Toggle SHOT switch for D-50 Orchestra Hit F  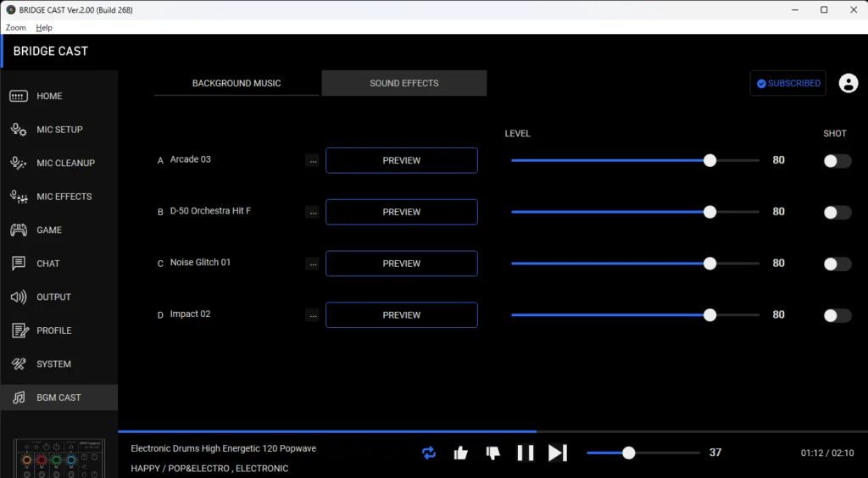click(x=837, y=213)
